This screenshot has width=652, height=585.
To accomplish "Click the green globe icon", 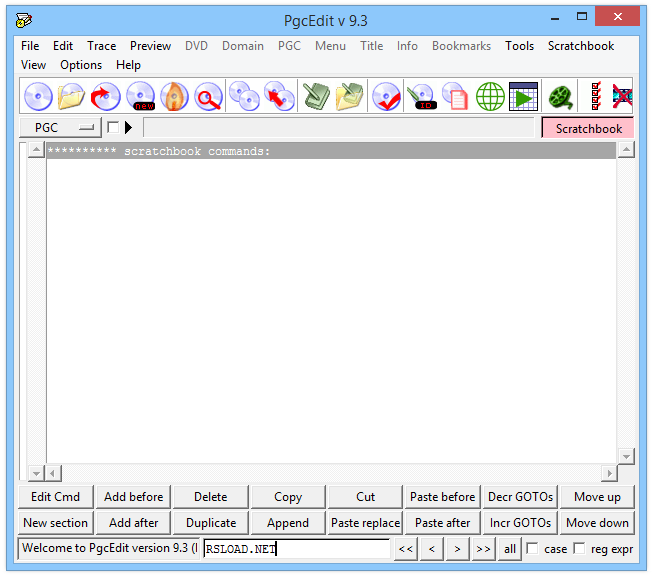I will pos(490,96).
